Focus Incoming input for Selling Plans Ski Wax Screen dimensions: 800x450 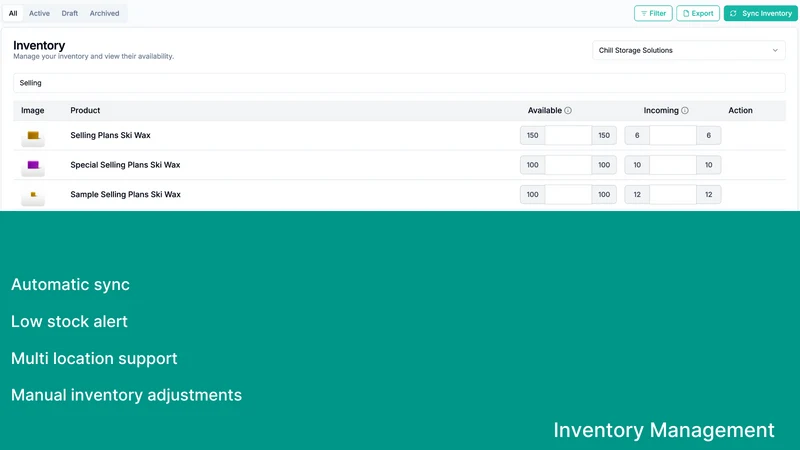[673, 135]
